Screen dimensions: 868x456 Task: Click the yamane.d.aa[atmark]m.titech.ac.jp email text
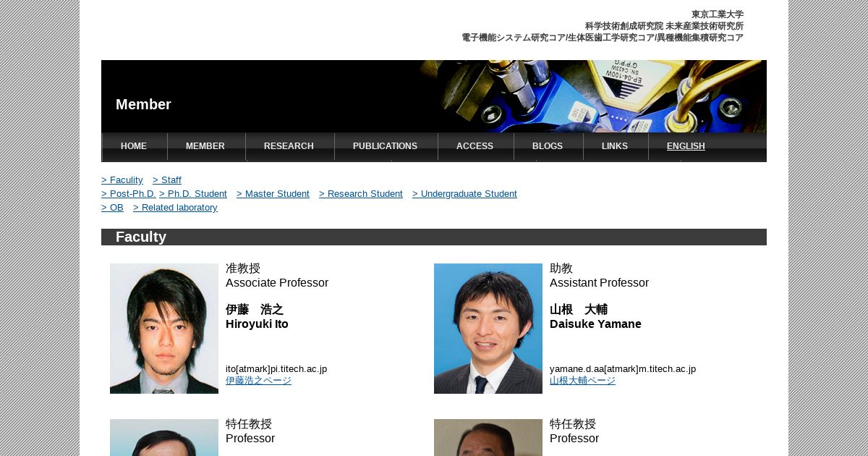(623, 369)
